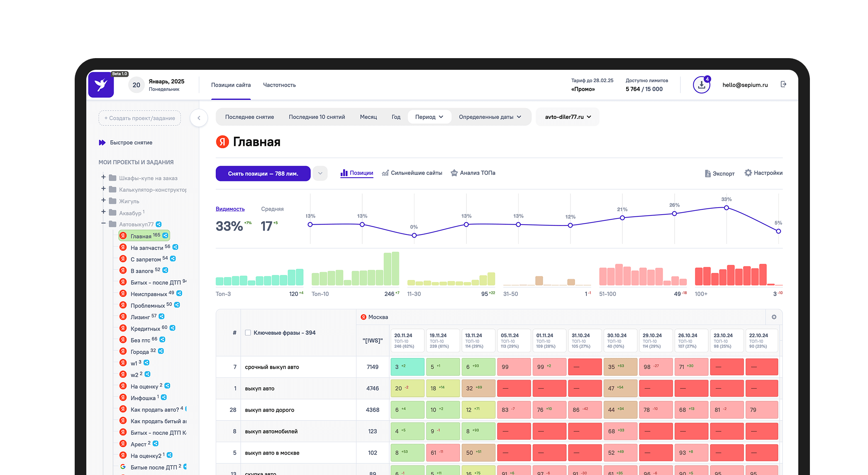Open the avto-diler77.ru site selector

pyautogui.click(x=568, y=117)
